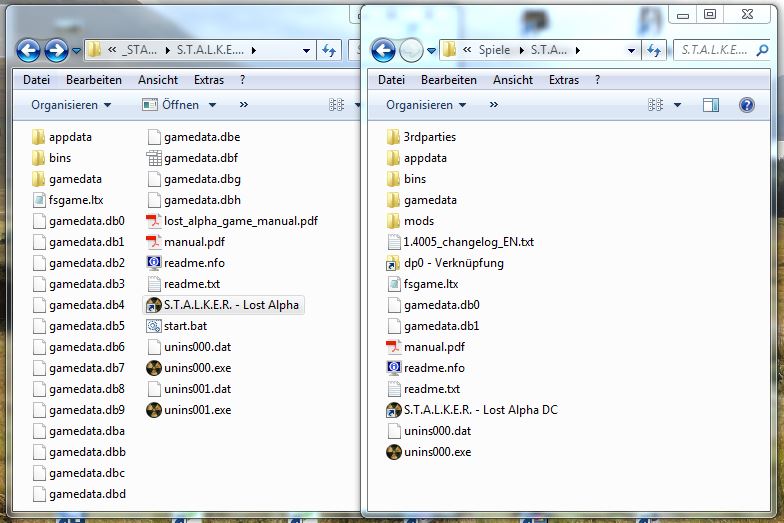784x523 pixels.
Task: Refresh the left window's address bar
Action: (329, 50)
